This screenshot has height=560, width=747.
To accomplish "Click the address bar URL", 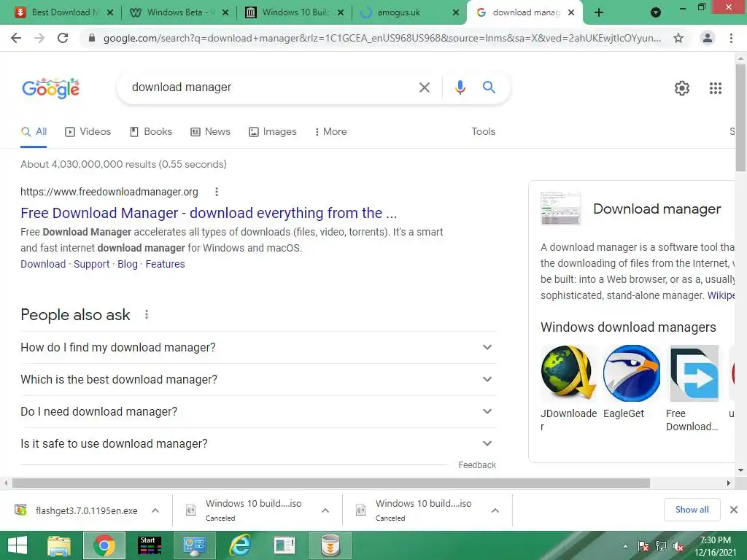I will [x=382, y=38].
